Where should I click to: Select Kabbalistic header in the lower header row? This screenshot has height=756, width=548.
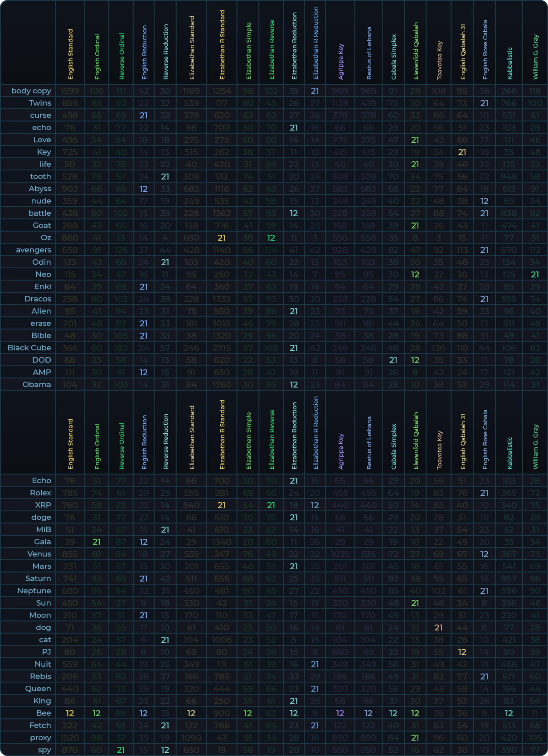pyautogui.click(x=509, y=452)
